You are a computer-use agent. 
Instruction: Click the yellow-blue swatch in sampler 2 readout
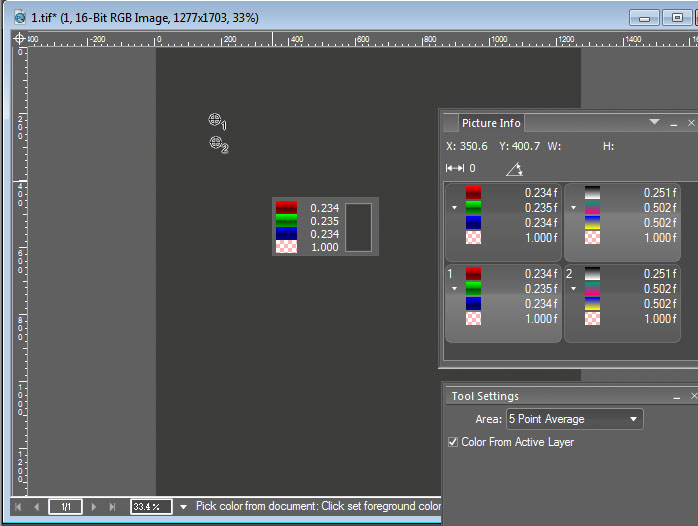pos(592,303)
